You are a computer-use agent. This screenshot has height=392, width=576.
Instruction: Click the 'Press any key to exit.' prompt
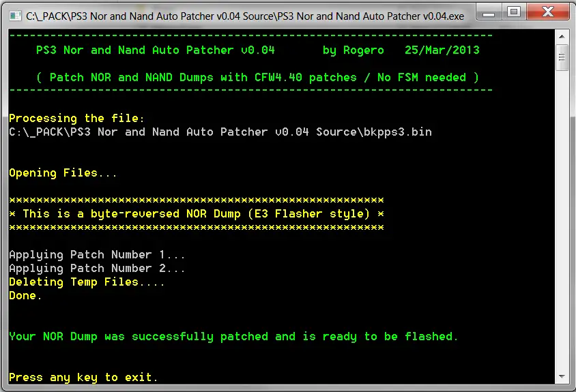click(x=83, y=377)
